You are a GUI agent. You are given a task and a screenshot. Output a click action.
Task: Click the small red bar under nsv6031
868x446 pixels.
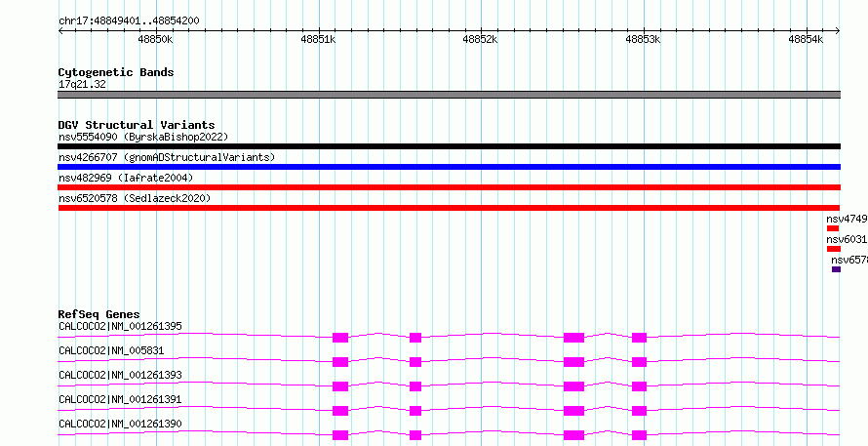[x=834, y=249]
